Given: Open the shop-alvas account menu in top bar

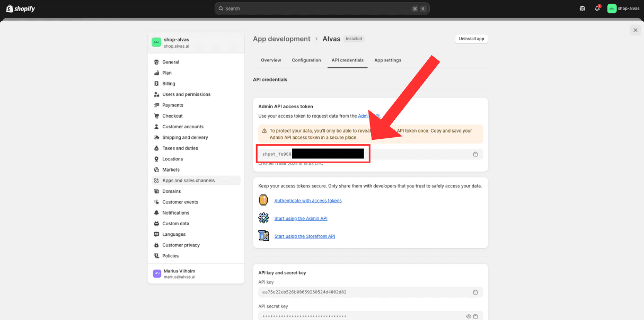Looking at the screenshot, I should pyautogui.click(x=623, y=8).
